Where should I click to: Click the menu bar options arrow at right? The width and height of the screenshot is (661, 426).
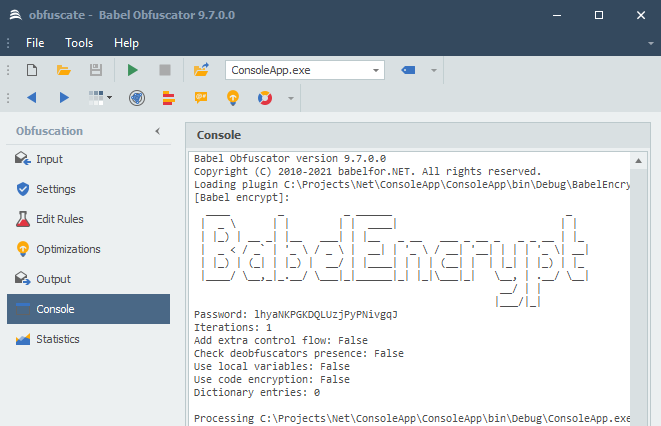coord(651,43)
